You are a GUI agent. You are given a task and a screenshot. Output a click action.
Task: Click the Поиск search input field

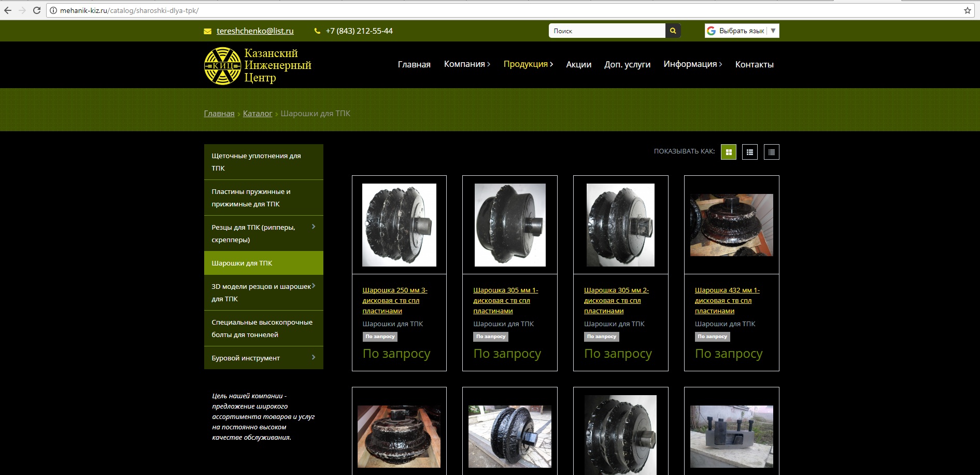click(607, 31)
